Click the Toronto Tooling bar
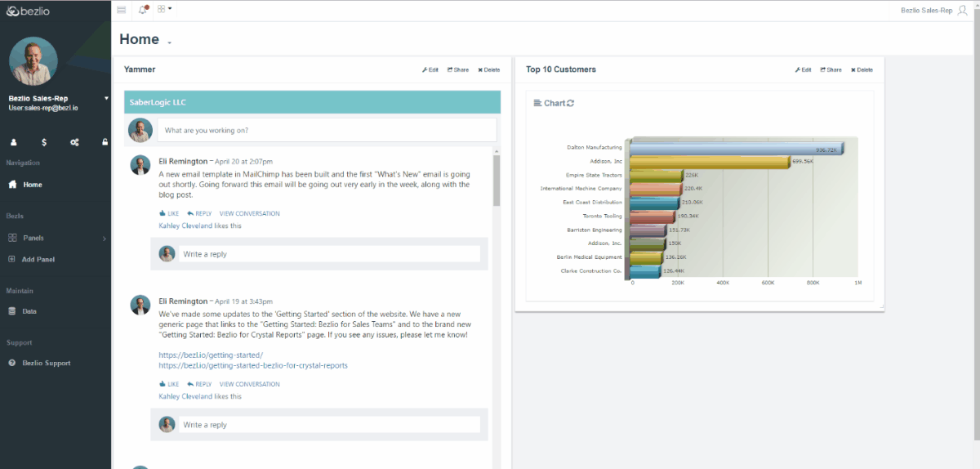The image size is (980, 469). click(651, 217)
